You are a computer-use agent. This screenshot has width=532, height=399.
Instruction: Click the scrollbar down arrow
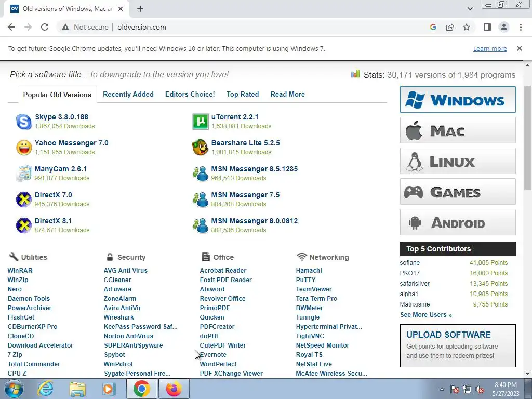click(527, 374)
